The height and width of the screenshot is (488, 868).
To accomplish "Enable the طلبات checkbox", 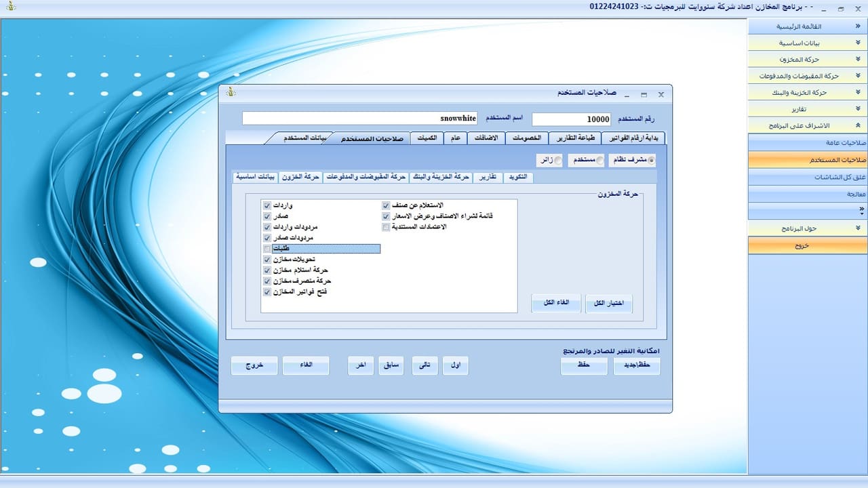I will click(267, 249).
